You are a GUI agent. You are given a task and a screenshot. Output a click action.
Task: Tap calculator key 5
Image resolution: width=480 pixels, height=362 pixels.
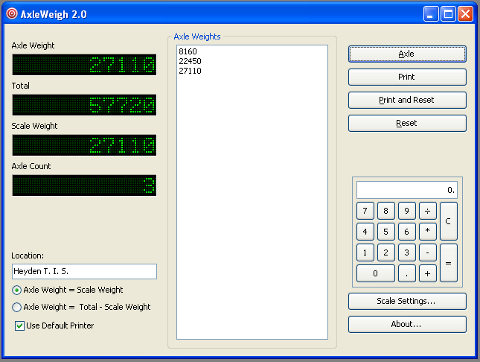tap(386, 232)
